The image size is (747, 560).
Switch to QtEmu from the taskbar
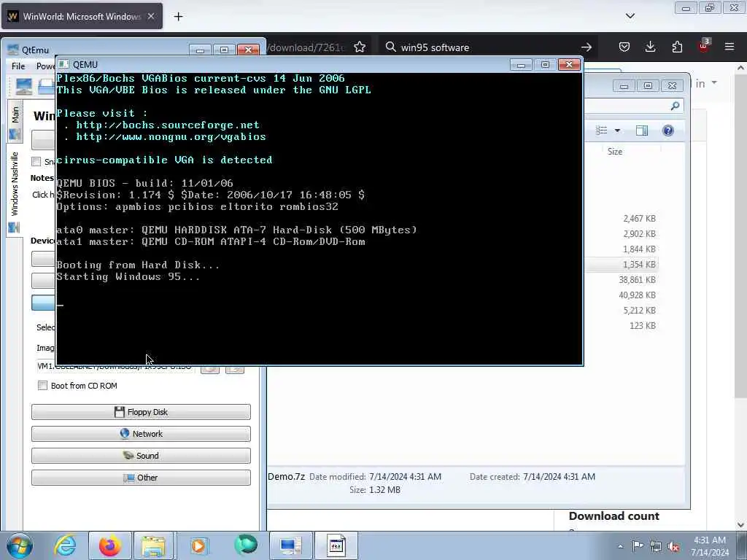coord(290,545)
